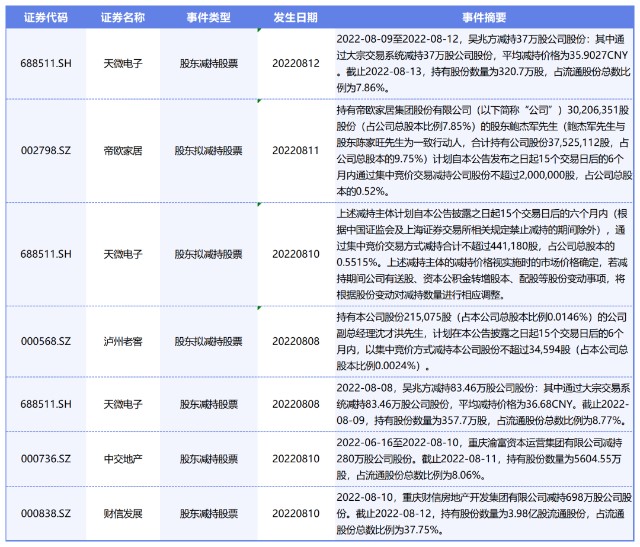Screen dimensions: 640x547
Task: Select date 20220810 in the 天微电子 row
Action: [296, 254]
